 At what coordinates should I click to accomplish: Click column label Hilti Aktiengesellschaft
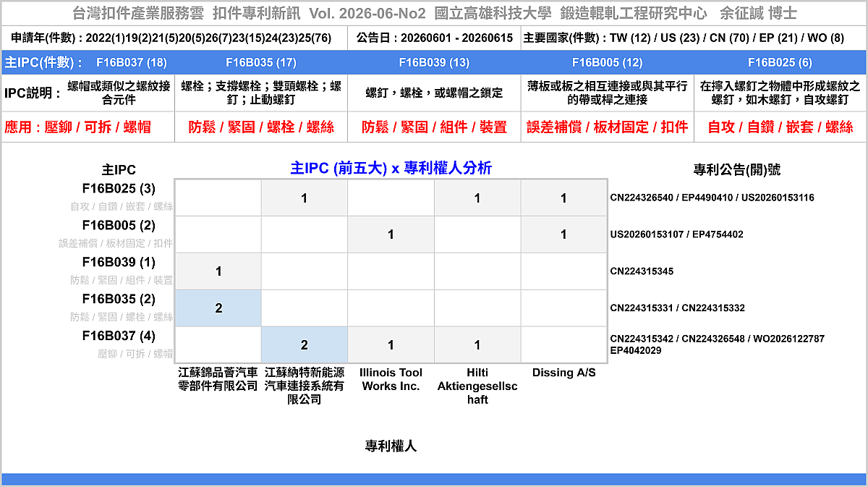pyautogui.click(x=477, y=386)
